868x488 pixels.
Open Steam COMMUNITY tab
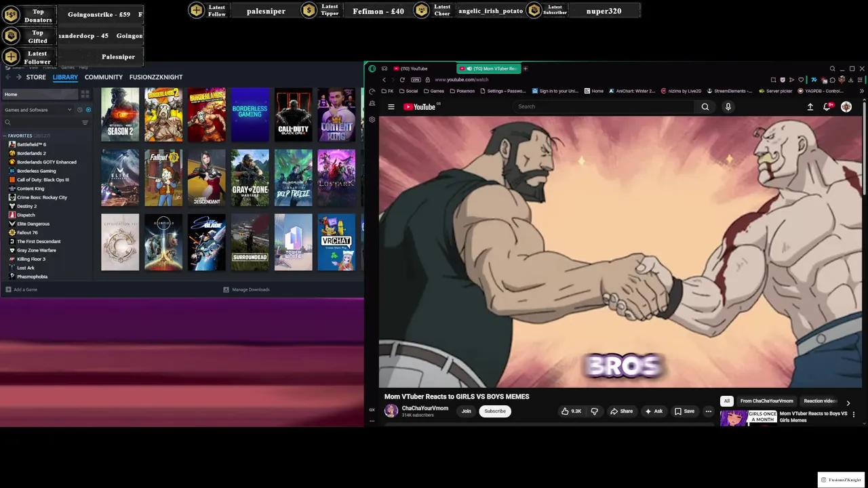coord(104,77)
